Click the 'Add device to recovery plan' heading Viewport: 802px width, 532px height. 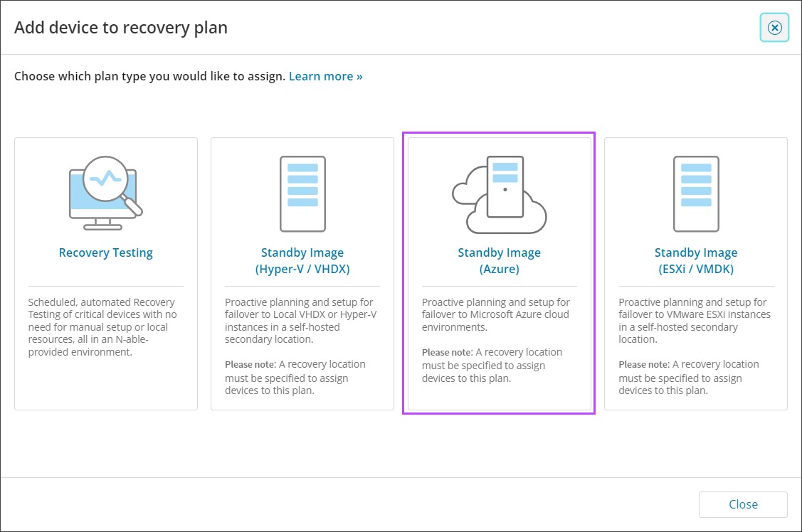click(121, 28)
